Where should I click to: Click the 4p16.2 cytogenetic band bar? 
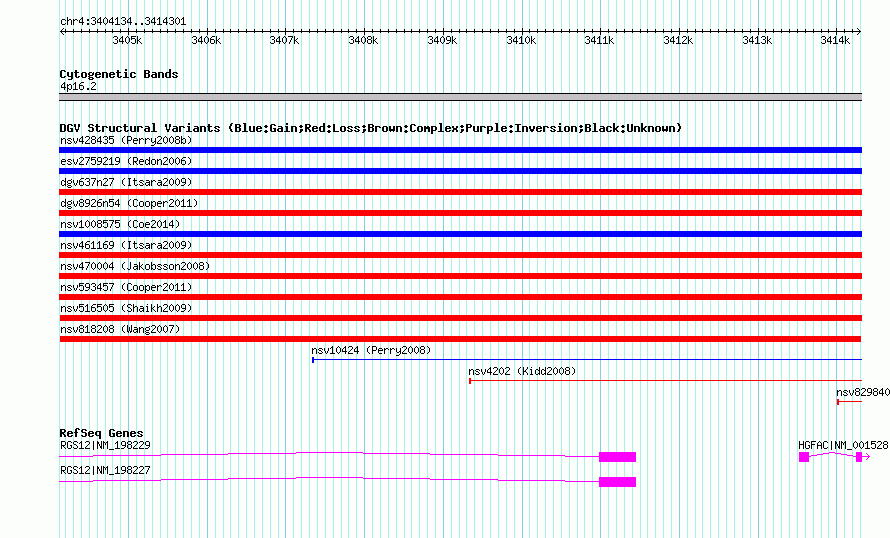460,97
